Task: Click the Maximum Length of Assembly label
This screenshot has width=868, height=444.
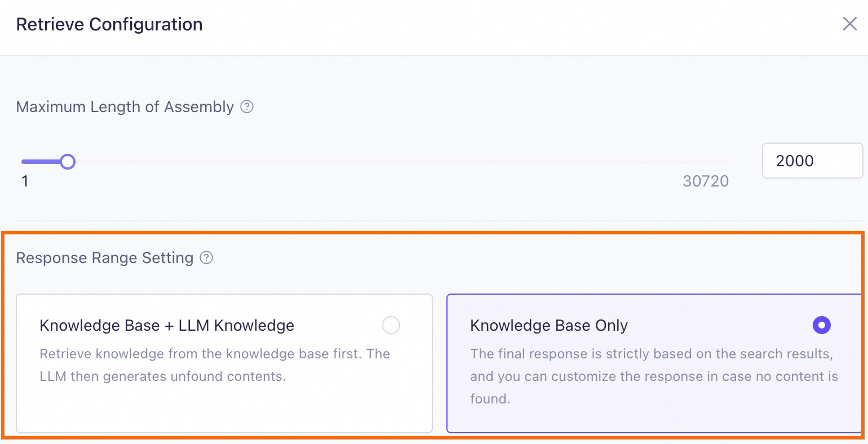Action: [125, 107]
